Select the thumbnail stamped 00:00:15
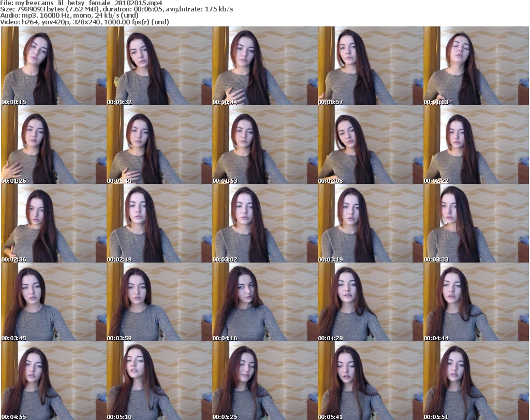Screen dimensions: 530x420 pyautogui.click(x=54, y=66)
